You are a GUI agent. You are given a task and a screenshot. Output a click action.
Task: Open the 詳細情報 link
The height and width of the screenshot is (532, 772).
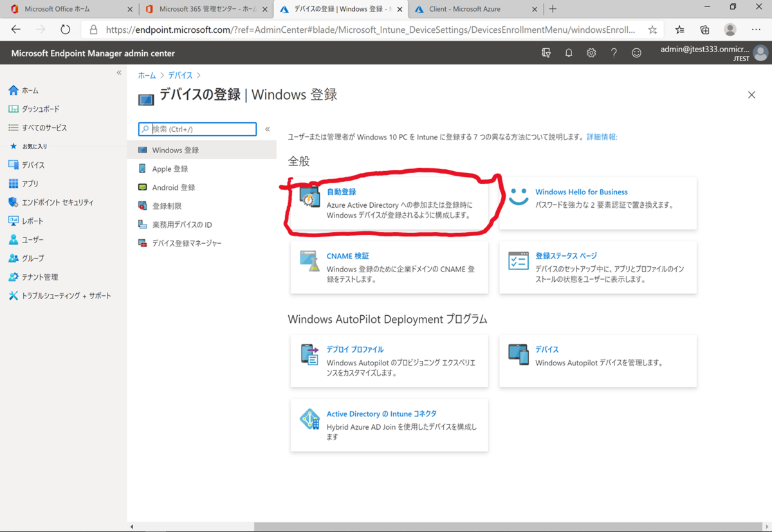coord(602,137)
